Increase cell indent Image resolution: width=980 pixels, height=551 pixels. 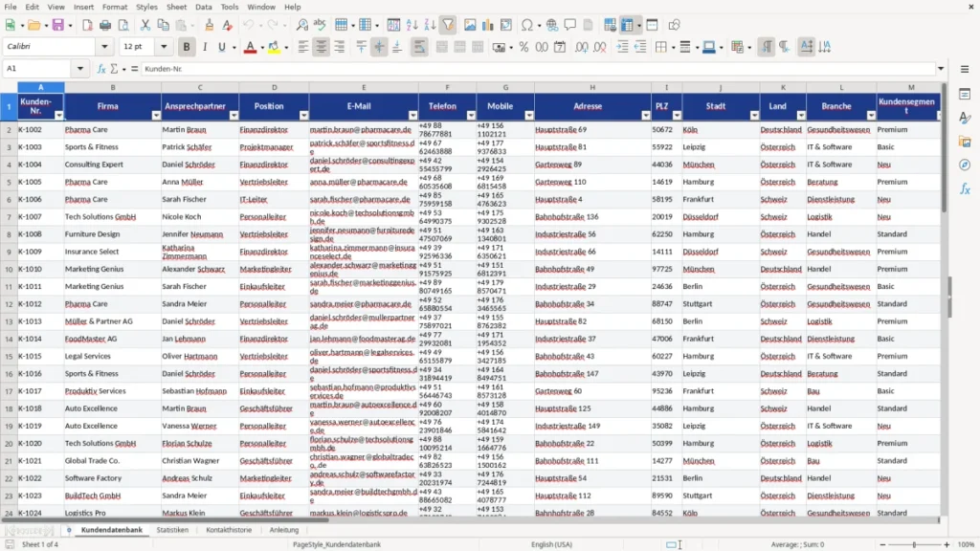click(x=622, y=47)
